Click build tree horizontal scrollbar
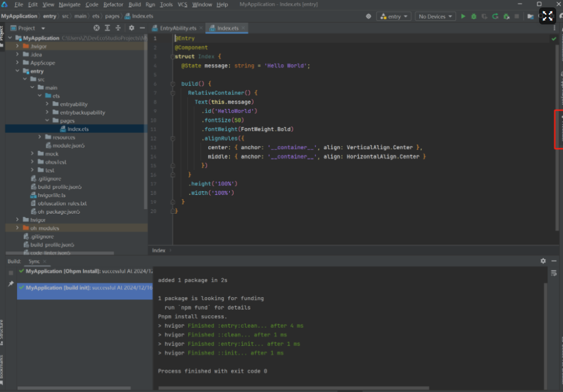 pyautogui.click(x=74, y=388)
